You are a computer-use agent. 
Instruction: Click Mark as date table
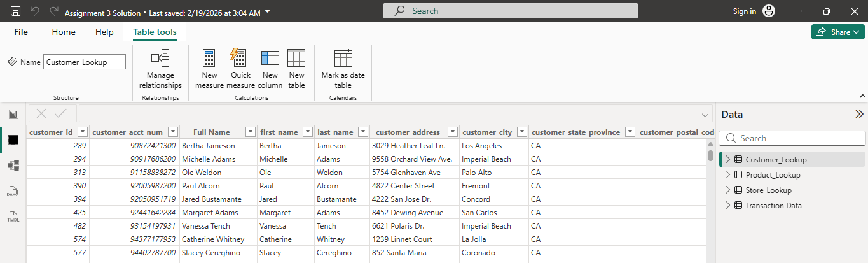(x=343, y=69)
